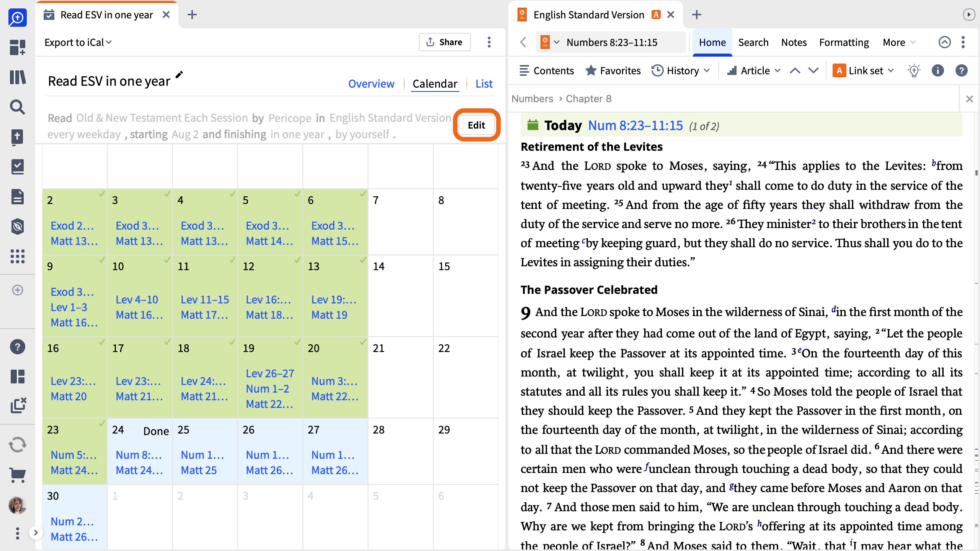Click the reading view play icon top right

pos(969,15)
